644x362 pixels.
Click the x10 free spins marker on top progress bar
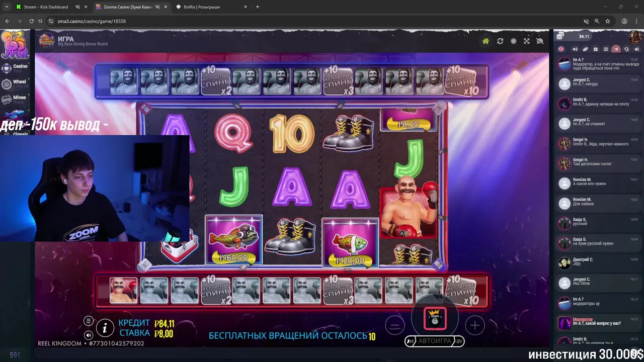(x=461, y=81)
